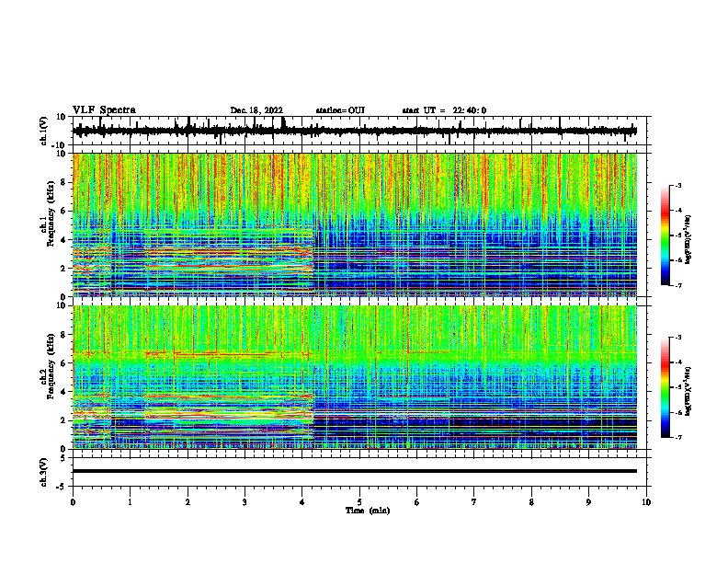Image resolution: width=728 pixels, height=563 pixels.
Task: Click the "4" kHz tick on ch.2 spectrogram axis
Action: tap(64, 392)
